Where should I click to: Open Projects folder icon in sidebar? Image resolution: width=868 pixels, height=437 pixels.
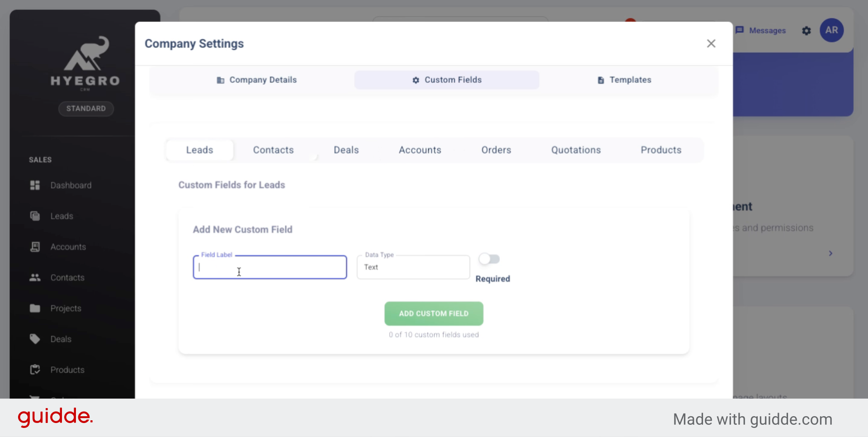pos(35,308)
